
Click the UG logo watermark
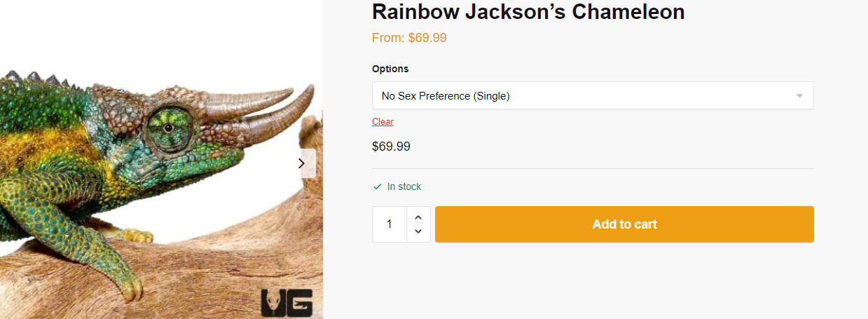point(286,302)
